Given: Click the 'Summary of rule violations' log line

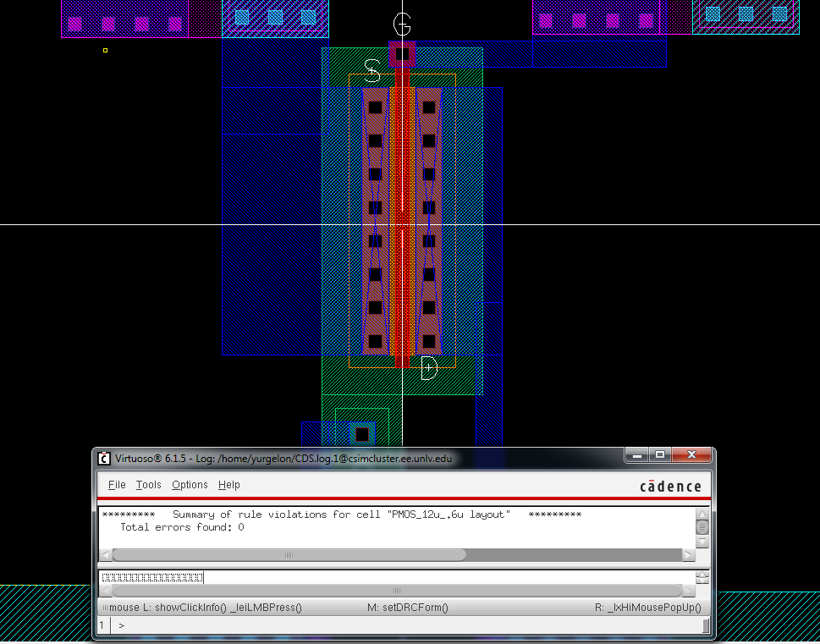Looking at the screenshot, I should pyautogui.click(x=342, y=515).
